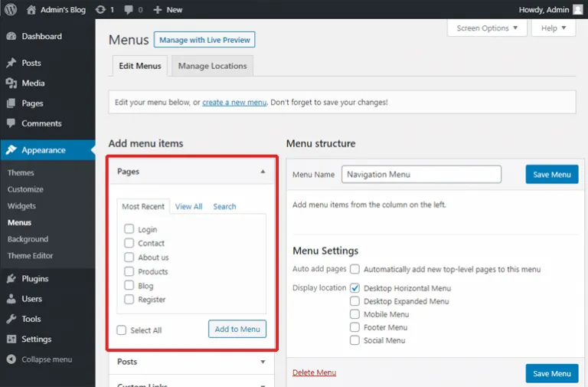Check the Login page checkbox
Screen dimensions: 588x387
[129, 229]
